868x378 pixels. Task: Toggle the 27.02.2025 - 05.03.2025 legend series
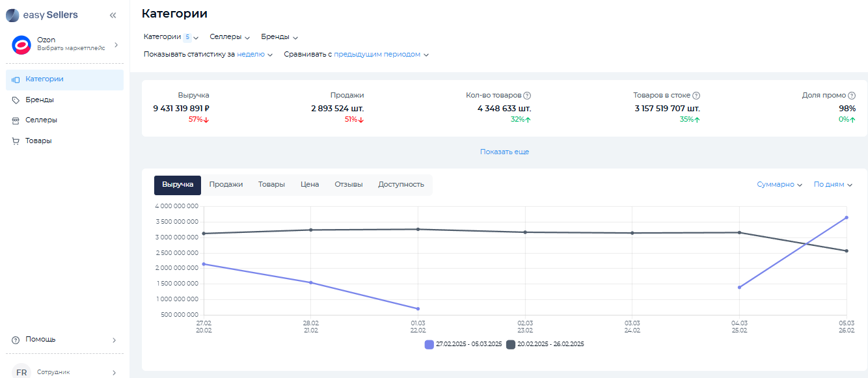coord(463,344)
